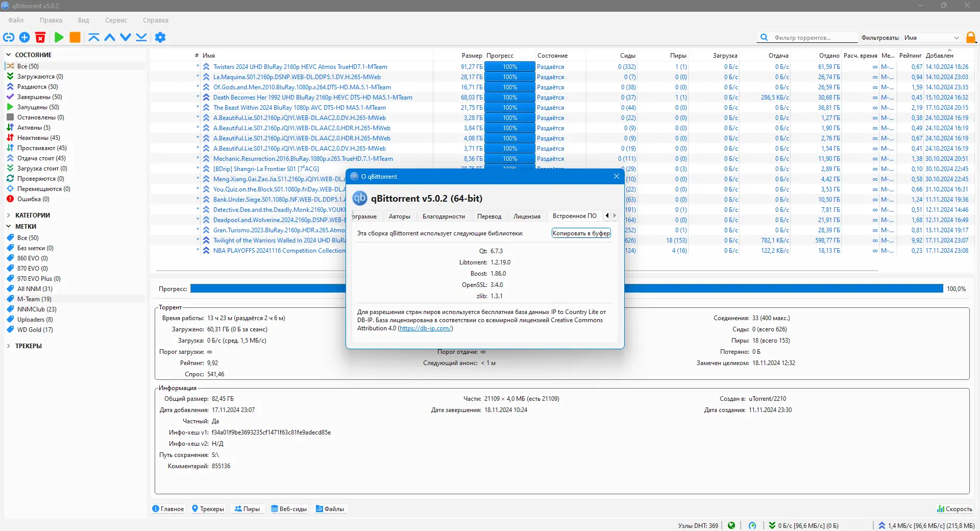Open the Трекеры tab at the bottom
Screen dimensions: 980x531
click(x=208, y=509)
